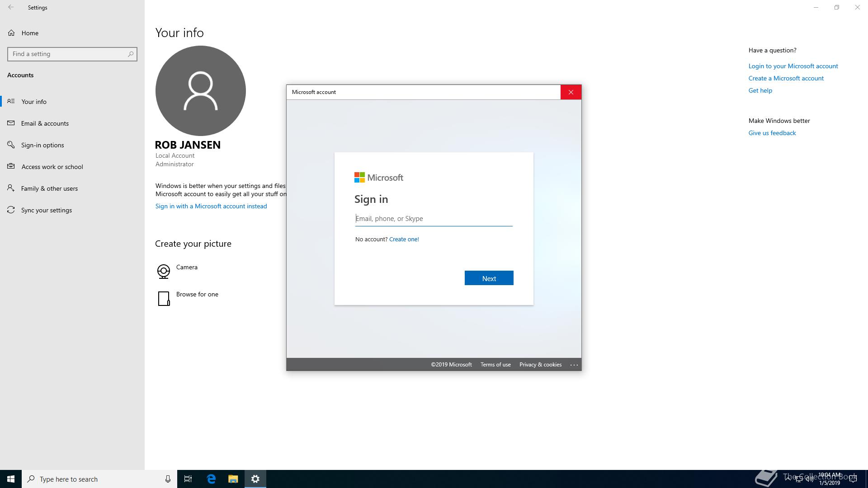This screenshot has height=488, width=868.
Task: Click the Browse for one file icon
Action: pos(164,298)
